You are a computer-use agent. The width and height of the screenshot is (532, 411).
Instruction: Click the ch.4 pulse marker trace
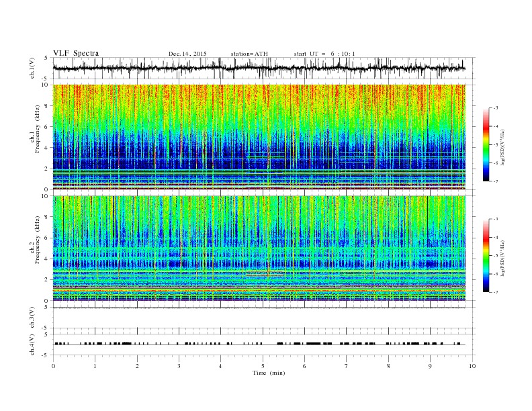coord(259,344)
